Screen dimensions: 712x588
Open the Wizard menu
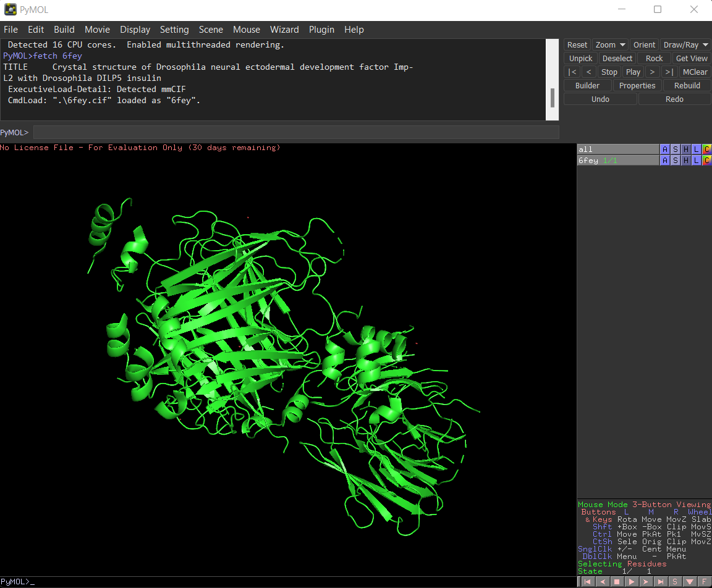point(284,29)
